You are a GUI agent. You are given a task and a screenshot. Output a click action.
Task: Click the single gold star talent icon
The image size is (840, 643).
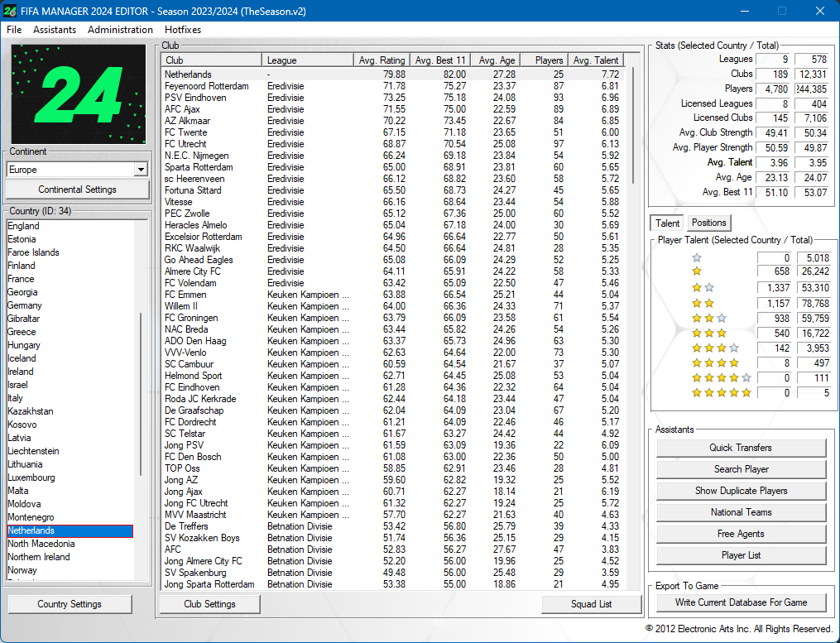(697, 271)
